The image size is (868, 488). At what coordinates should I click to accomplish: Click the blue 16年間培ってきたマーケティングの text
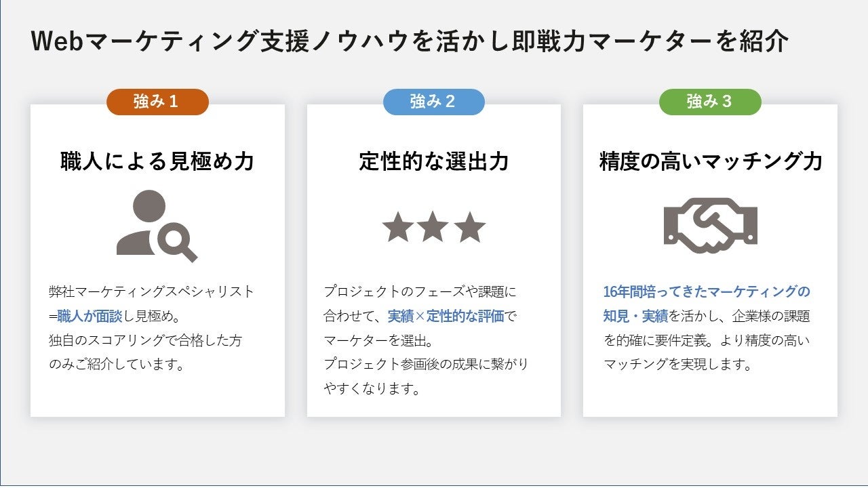(706, 292)
